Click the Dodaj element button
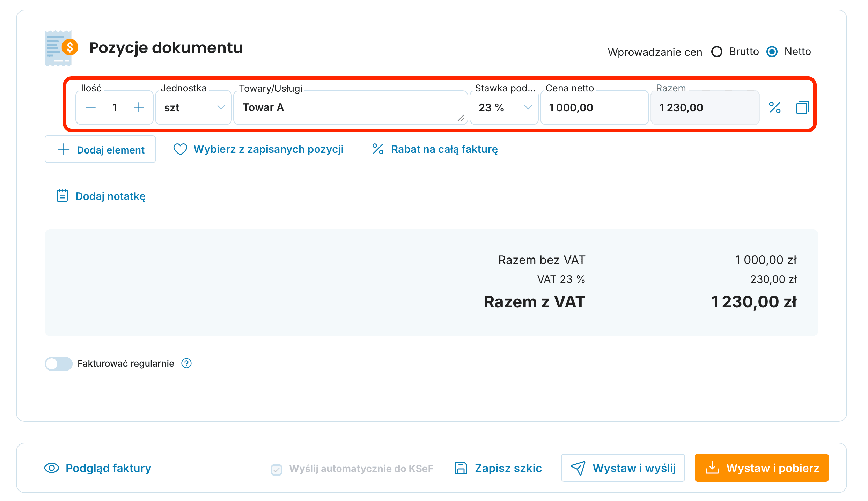The image size is (868, 501). tap(100, 149)
